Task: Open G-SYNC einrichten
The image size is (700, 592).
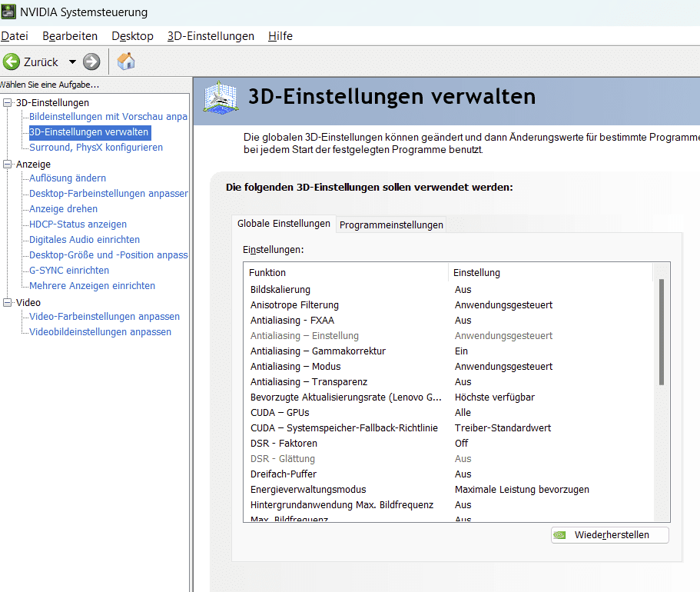Action: pos(69,271)
